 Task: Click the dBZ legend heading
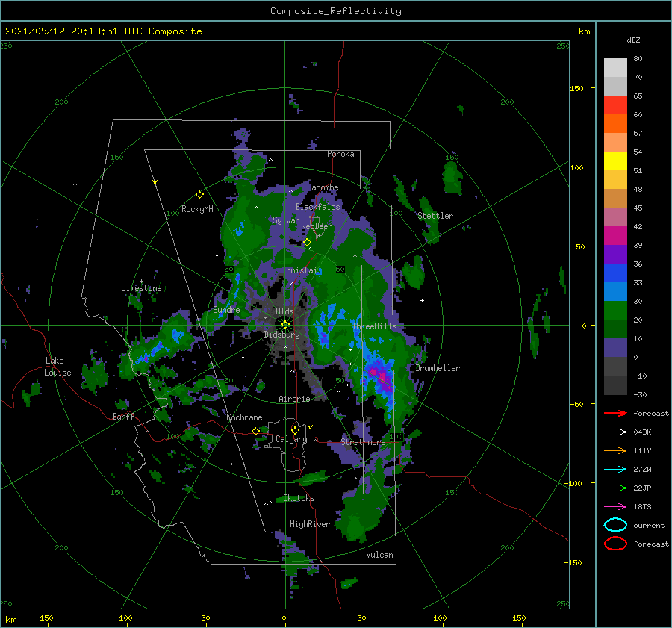633,40
